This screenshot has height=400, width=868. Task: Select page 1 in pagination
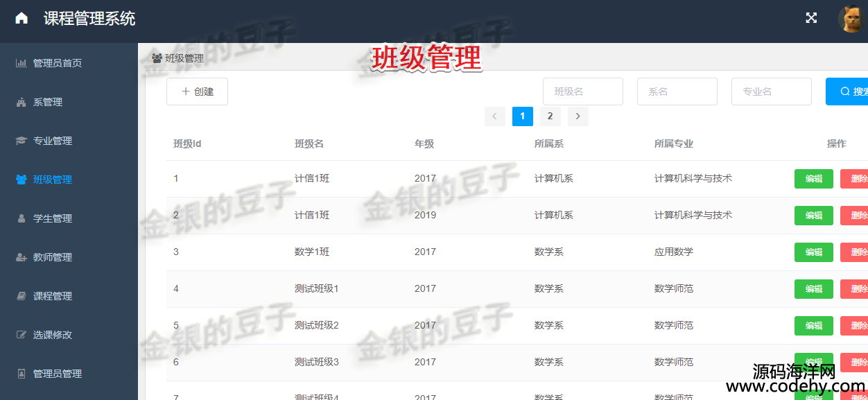(523, 116)
